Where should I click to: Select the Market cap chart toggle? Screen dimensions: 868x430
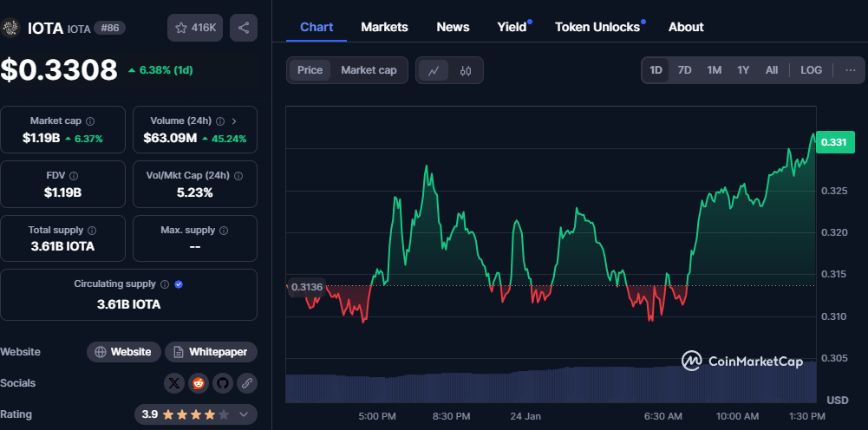(369, 70)
